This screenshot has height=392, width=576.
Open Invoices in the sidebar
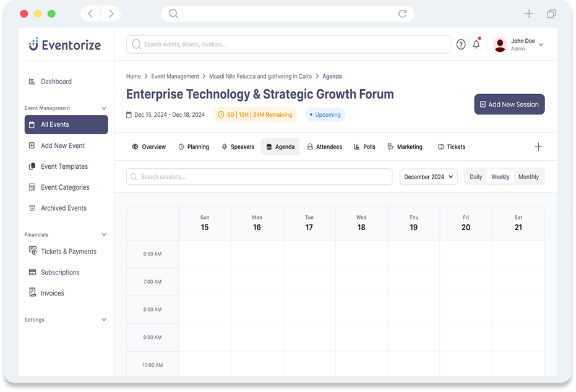coord(52,293)
